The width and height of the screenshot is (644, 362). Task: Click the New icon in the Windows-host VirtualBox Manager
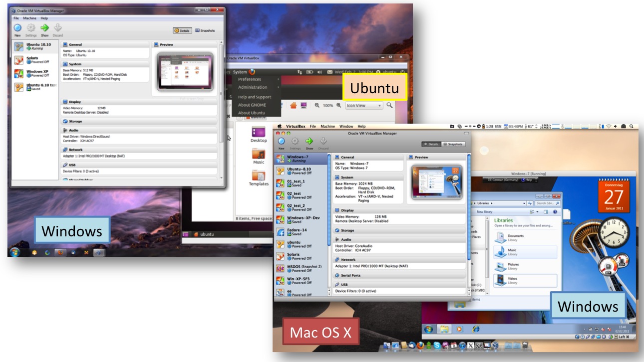(17, 28)
